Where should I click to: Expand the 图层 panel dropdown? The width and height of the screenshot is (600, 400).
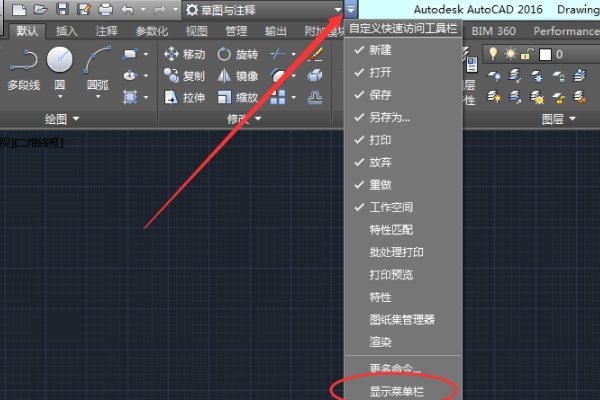[x=572, y=119]
